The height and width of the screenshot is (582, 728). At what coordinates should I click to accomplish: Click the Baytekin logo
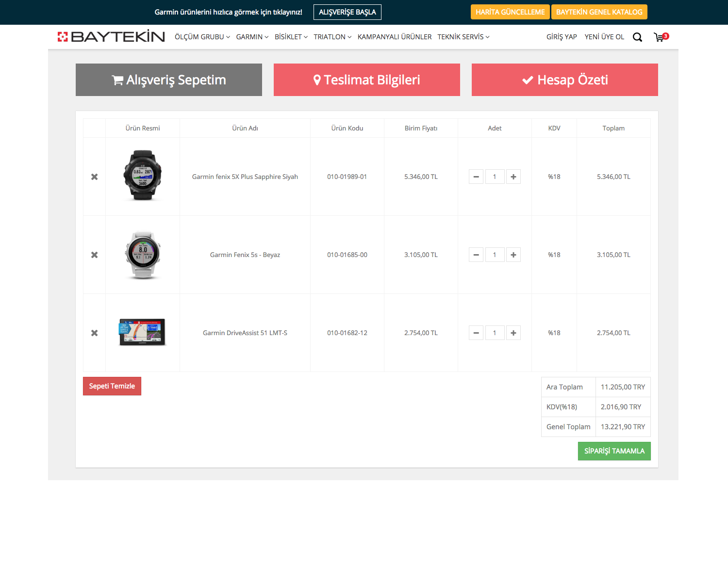pos(111,37)
